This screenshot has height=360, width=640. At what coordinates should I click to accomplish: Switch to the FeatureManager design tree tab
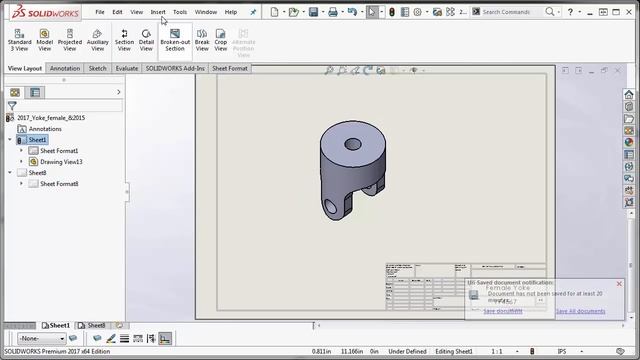tap(15, 93)
